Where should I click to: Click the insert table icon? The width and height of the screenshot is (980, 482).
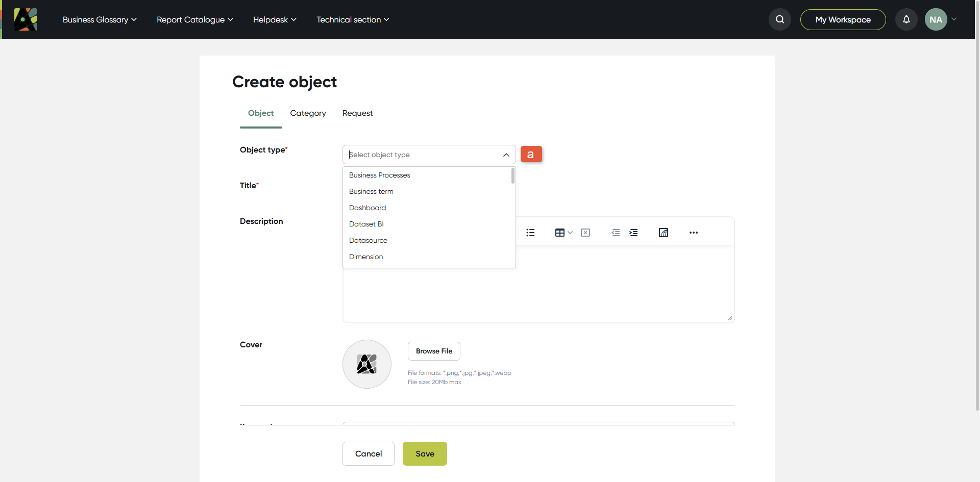pos(560,233)
